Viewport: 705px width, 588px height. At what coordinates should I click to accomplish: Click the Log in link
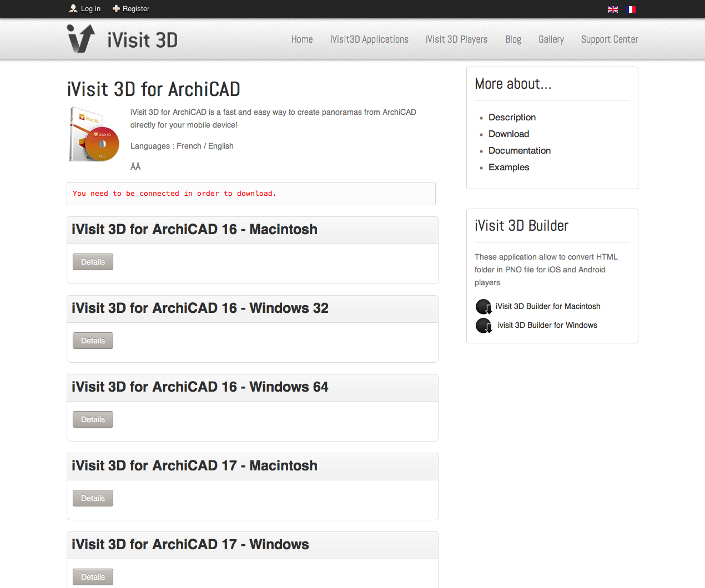90,9
